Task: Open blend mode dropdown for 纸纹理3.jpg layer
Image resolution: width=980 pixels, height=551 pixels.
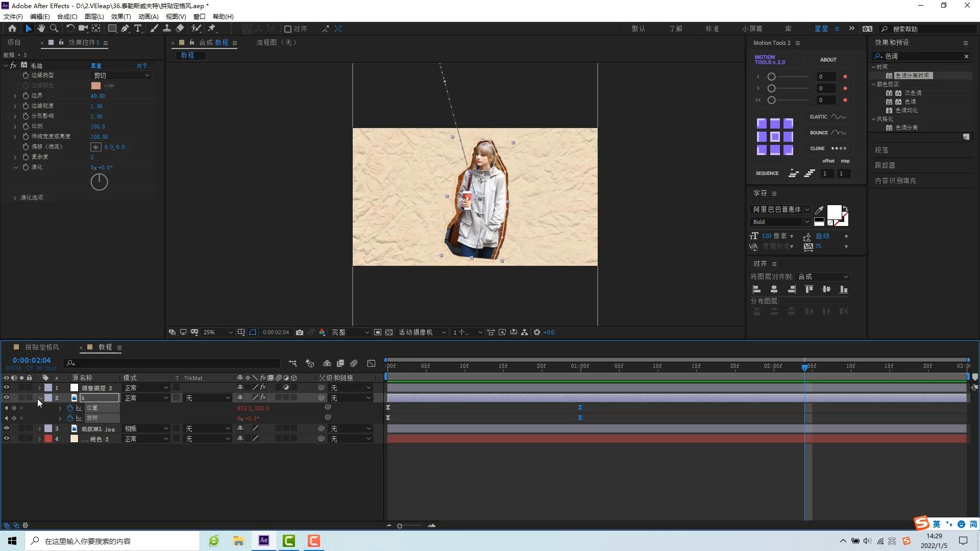Action: coord(146,429)
